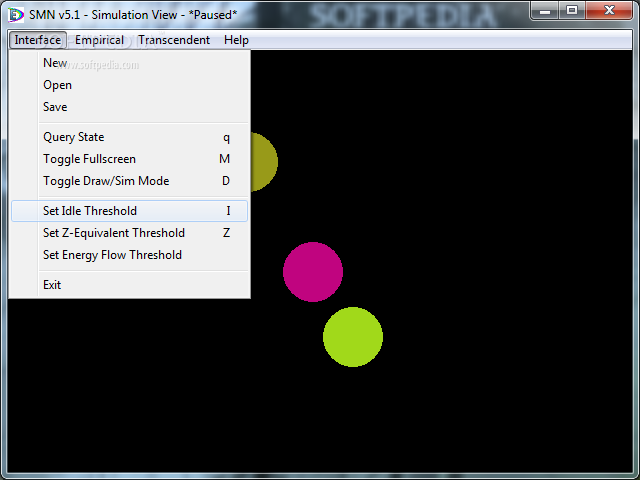The height and width of the screenshot is (480, 640).
Task: Select Toggle Fullscreen menu entry
Action: (129, 159)
